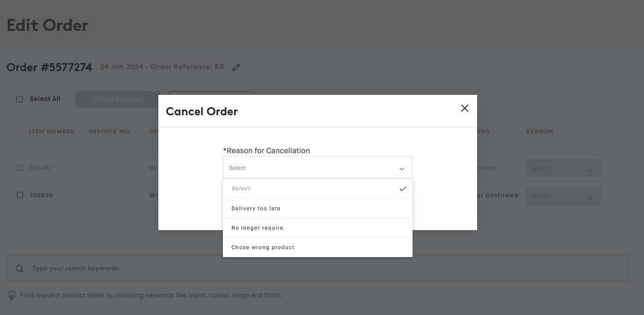Click the lightbulb tip icon below the search bar
This screenshot has width=644, height=315.
click(11, 295)
